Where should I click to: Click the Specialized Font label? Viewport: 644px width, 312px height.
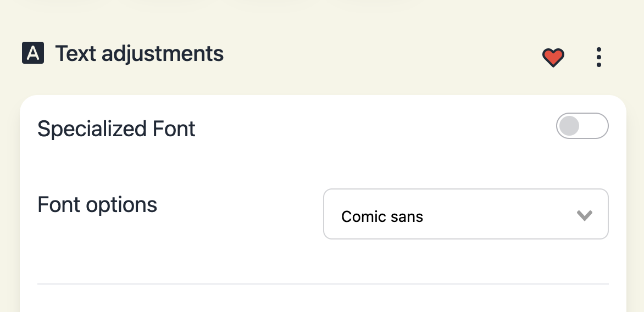point(116,129)
